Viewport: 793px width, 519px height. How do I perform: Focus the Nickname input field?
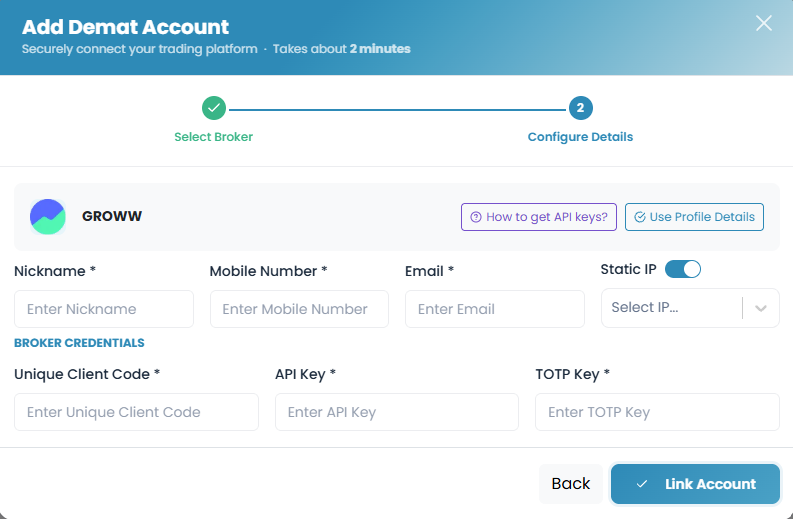pos(104,309)
